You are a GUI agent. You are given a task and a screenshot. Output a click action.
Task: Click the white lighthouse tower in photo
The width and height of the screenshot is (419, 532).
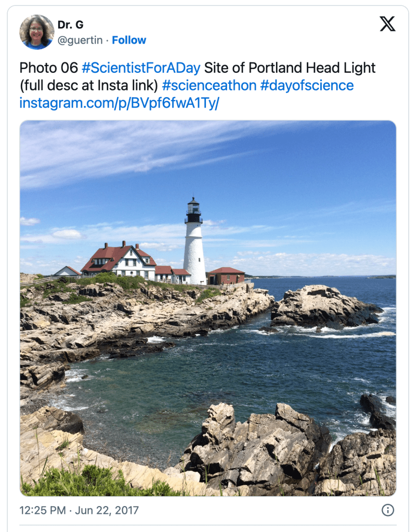[194, 244]
